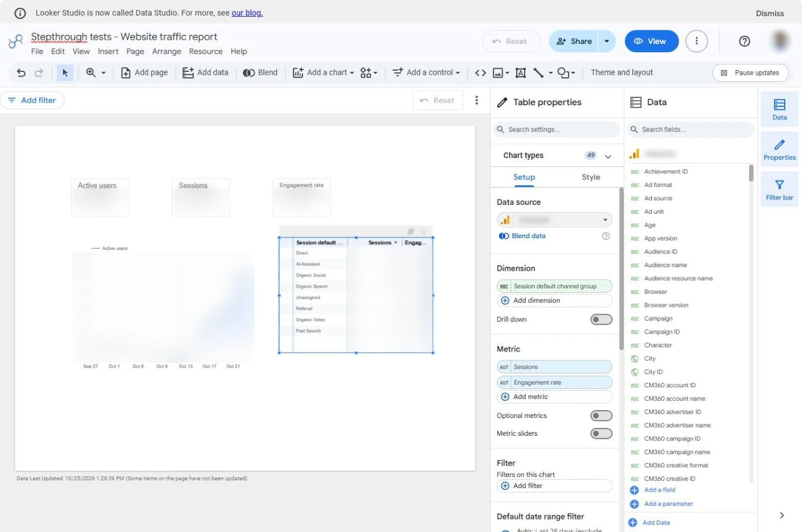Click the Pause updates button
Screen dimensions: 802x532
pos(750,72)
